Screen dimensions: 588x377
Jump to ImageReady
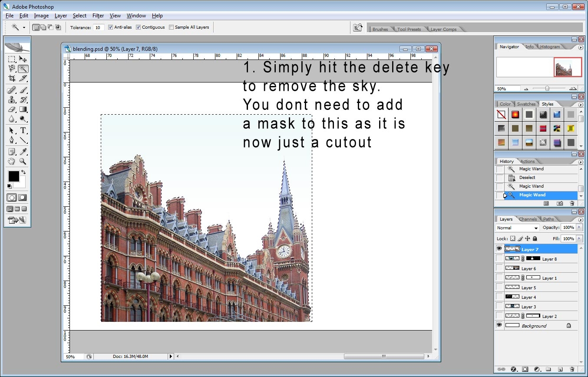17,220
